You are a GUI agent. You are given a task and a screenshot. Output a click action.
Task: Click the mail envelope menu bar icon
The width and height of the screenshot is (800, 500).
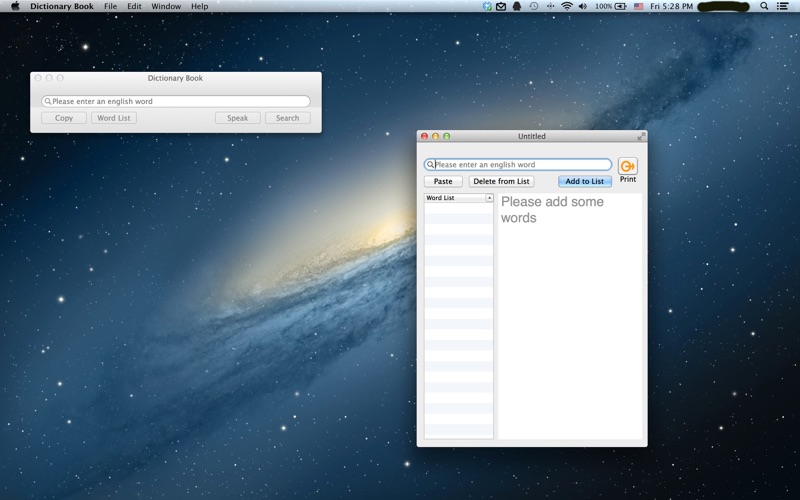point(501,6)
